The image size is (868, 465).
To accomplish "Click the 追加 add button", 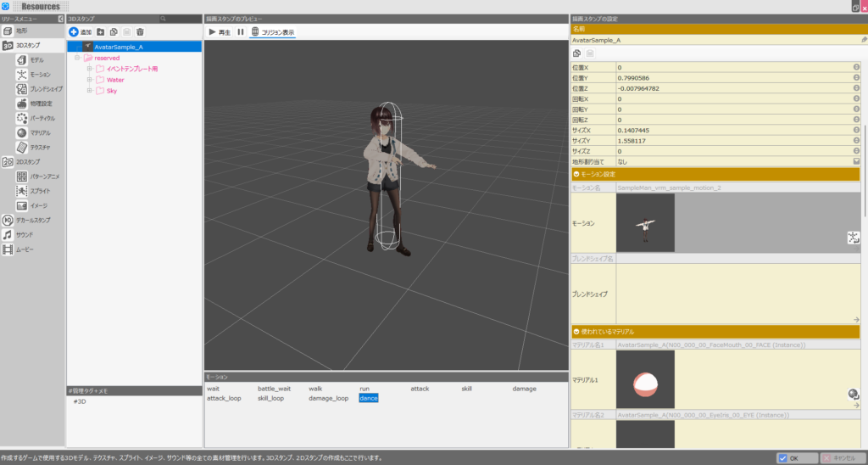I will coord(81,31).
